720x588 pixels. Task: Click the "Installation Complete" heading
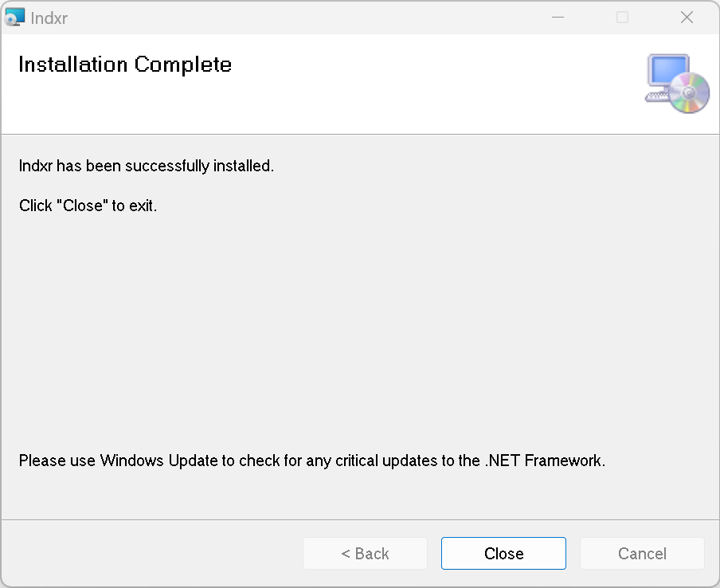(x=125, y=65)
